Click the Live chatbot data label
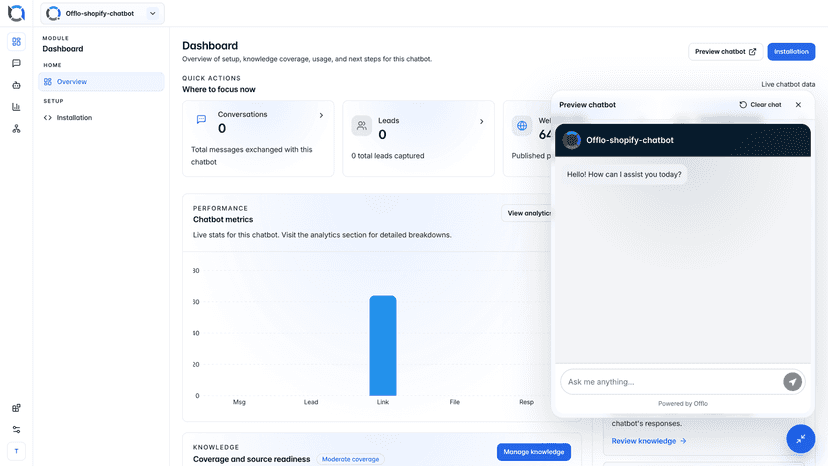828x466 pixels. point(788,85)
